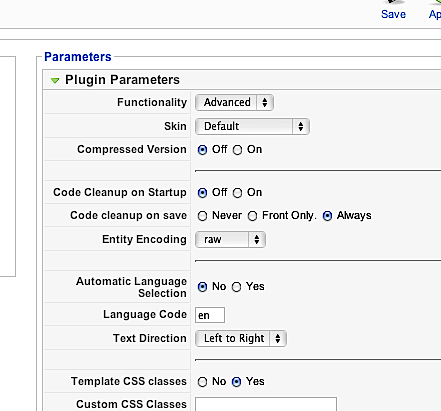Select Always for Code cleanup on save
The image size is (441, 411).
(x=327, y=216)
